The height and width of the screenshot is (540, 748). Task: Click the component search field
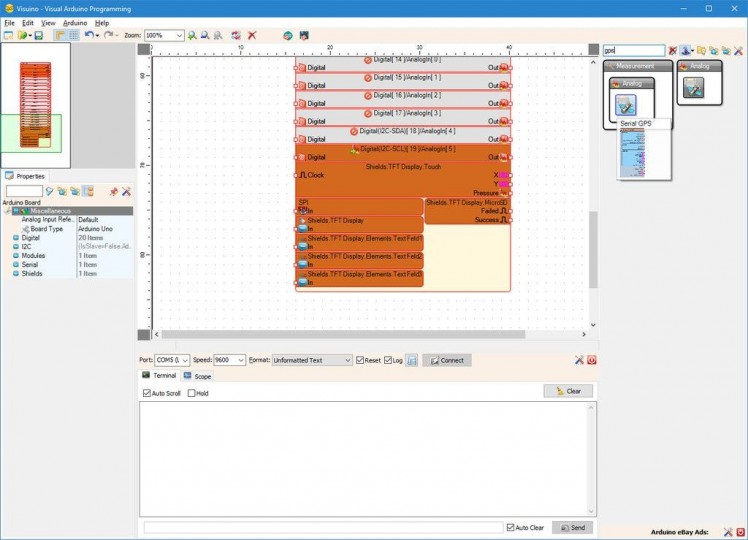(633, 51)
